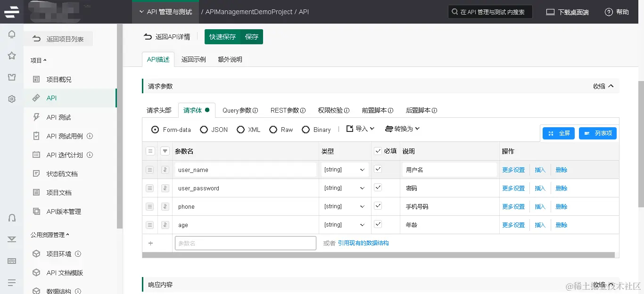Click the 快速保存 button
This screenshot has width=644, height=294.
223,37
